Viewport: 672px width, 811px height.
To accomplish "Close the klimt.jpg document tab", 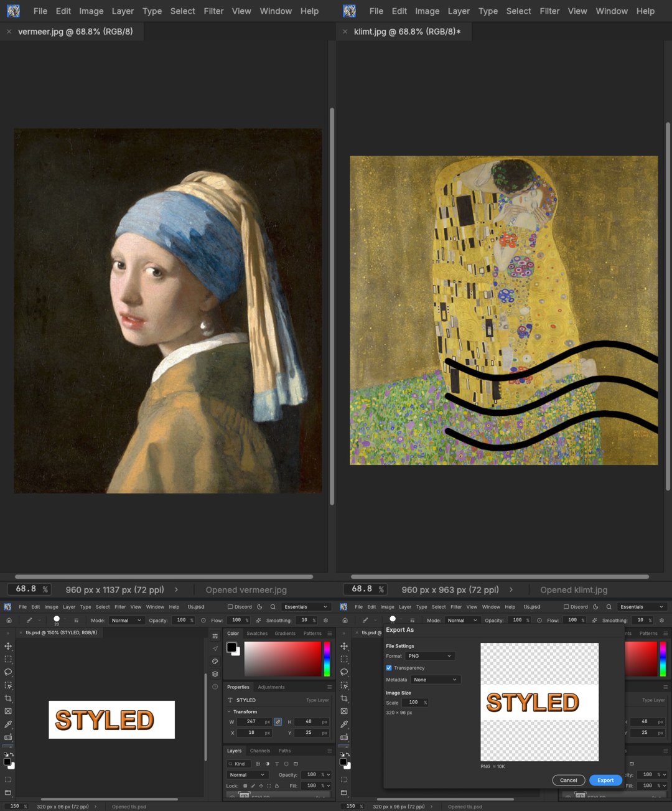I will 345,31.
